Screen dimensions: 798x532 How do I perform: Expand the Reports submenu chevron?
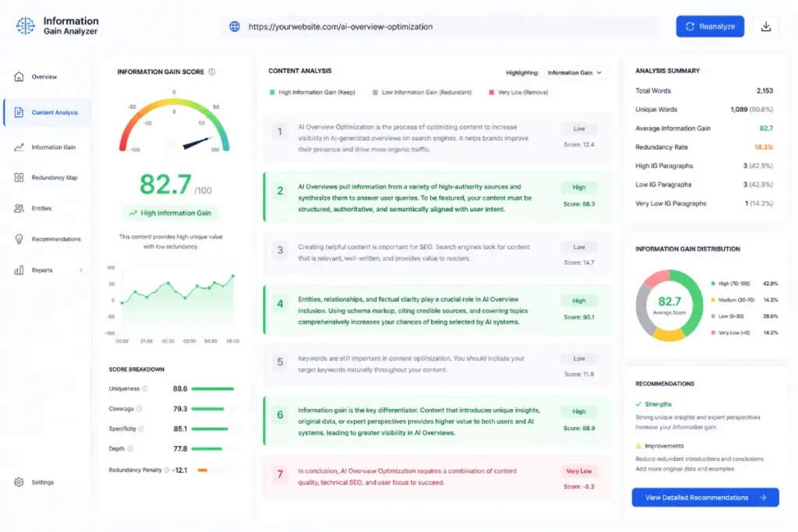(81, 270)
